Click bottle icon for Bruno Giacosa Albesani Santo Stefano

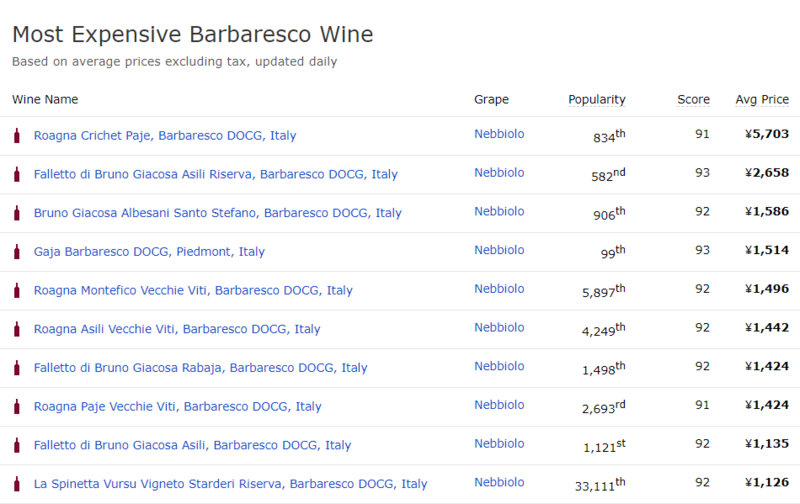[16, 213]
